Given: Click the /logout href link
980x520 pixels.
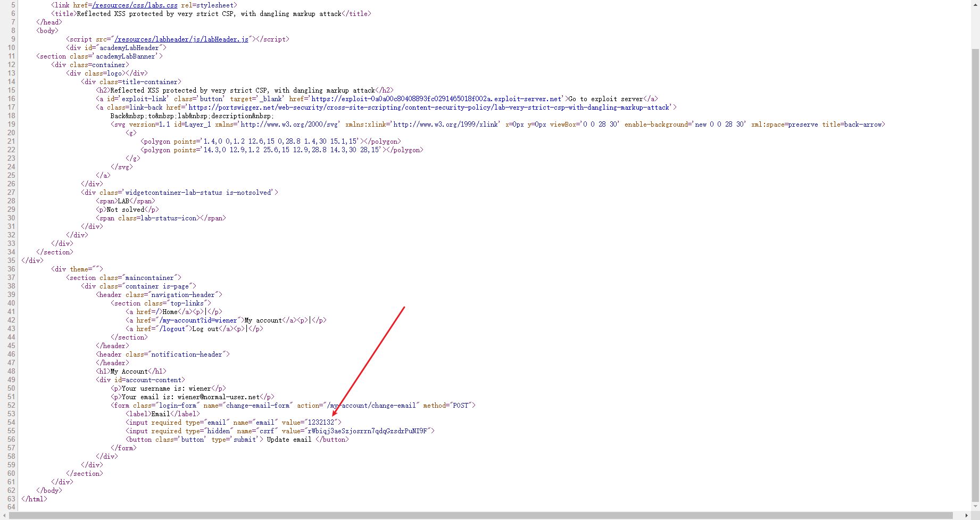Looking at the screenshot, I should coord(172,329).
